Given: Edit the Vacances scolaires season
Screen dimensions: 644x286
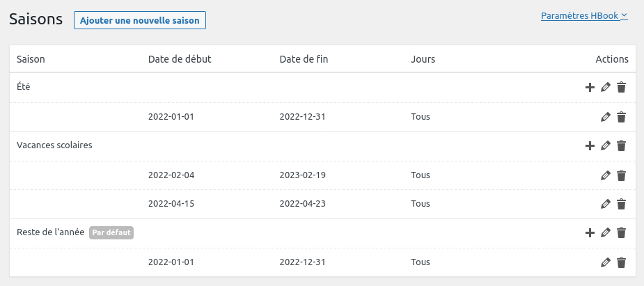Looking at the screenshot, I should (x=606, y=145).
